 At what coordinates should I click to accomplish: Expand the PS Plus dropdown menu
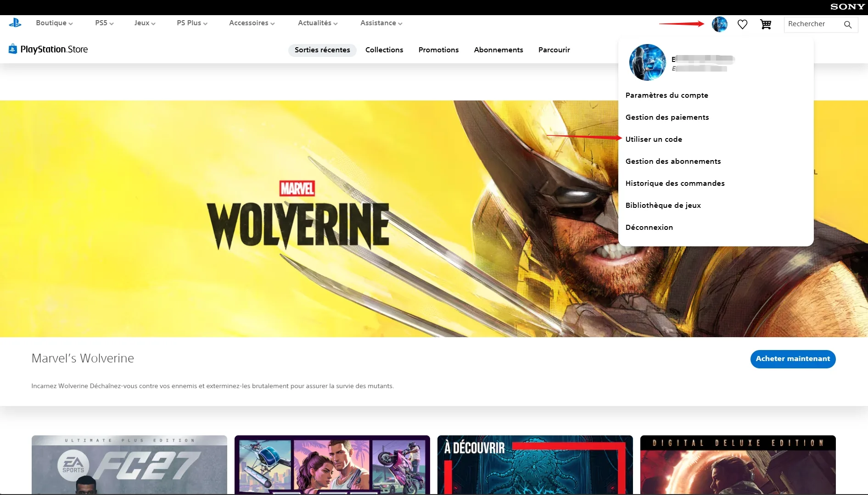(x=192, y=23)
